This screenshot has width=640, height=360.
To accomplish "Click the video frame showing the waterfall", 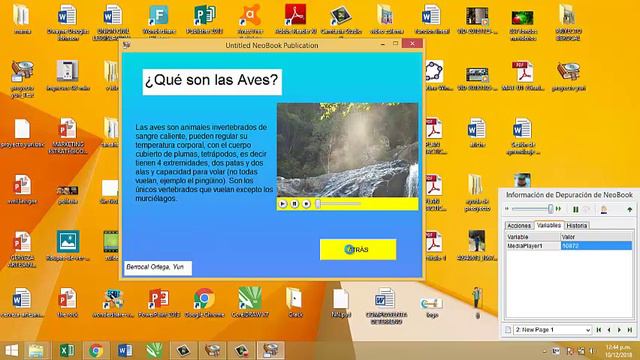I will (x=347, y=150).
